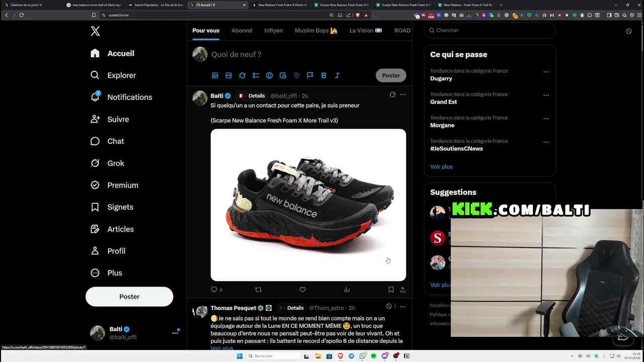Bookmark page via address bar icon
Image resolution: width=644 pixels, height=362 pixels.
(94, 15)
